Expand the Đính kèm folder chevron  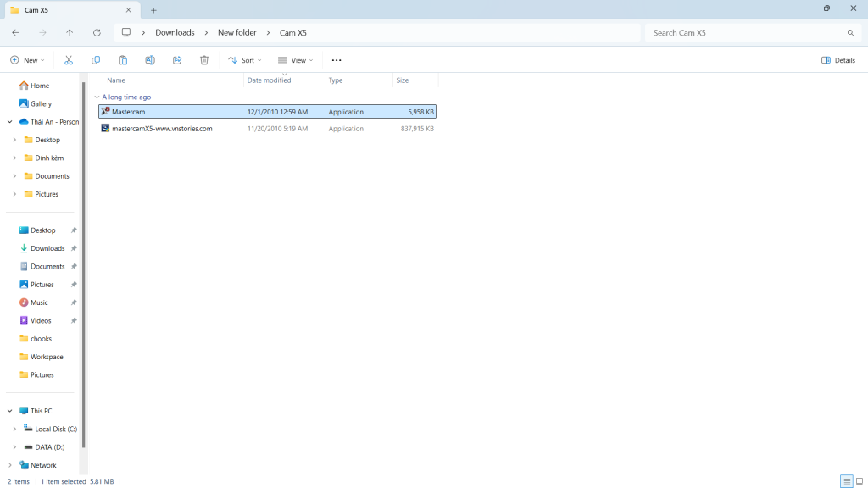(14, 158)
